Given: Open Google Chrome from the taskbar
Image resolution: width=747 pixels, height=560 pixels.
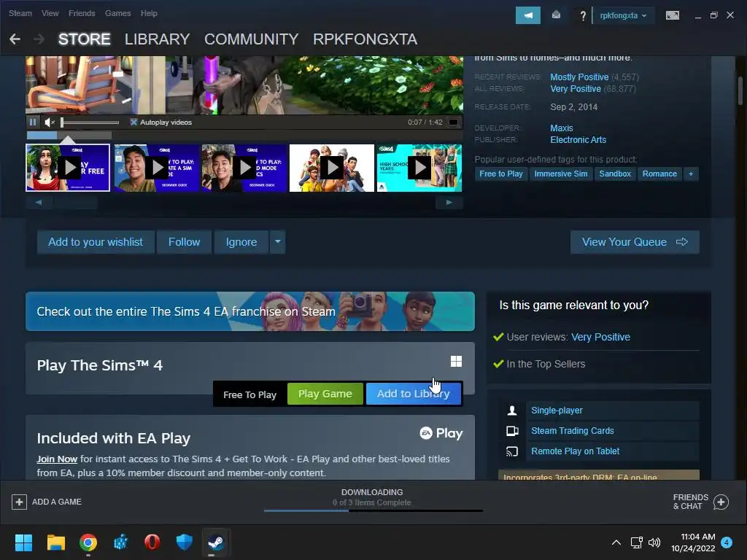Looking at the screenshot, I should click(88, 542).
